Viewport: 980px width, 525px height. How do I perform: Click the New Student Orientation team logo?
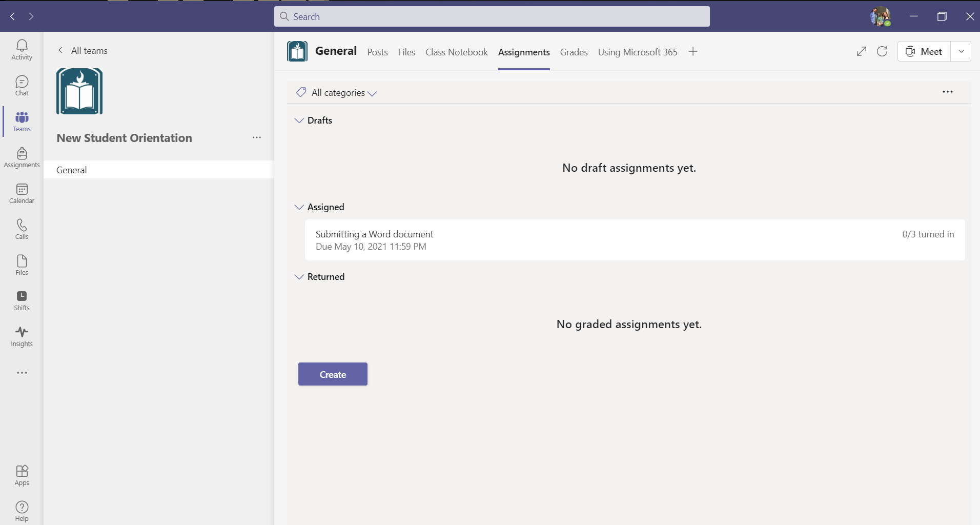[x=79, y=91]
